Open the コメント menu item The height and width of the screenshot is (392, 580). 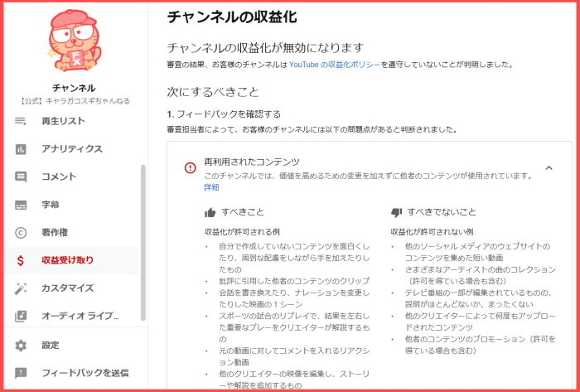[x=71, y=177]
